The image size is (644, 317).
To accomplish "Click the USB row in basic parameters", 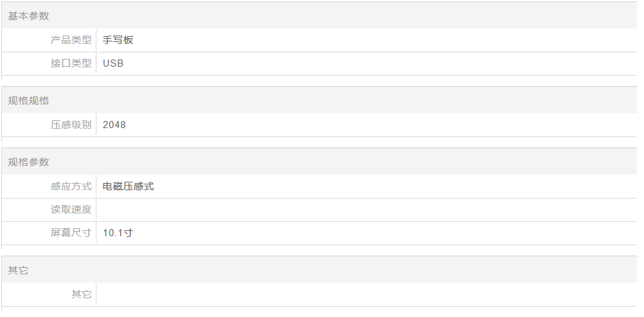I will (x=318, y=63).
